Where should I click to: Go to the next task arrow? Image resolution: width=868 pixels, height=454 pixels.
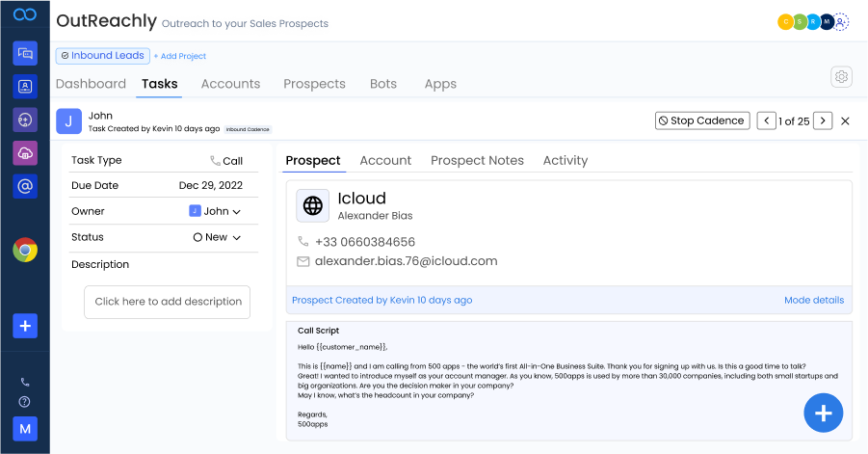tap(823, 120)
